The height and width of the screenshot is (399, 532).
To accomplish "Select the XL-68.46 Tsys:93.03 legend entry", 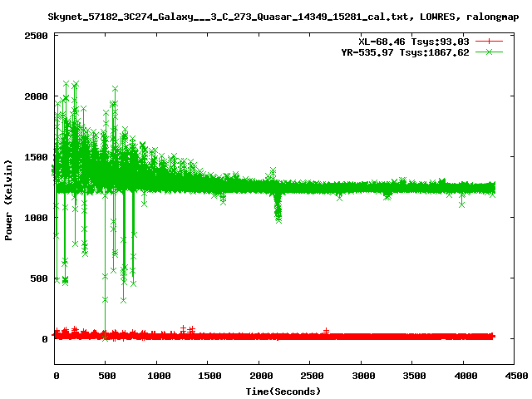I will 414,42.
